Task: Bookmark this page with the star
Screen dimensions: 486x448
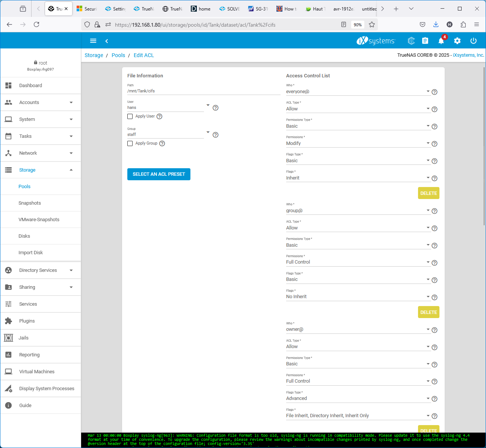Action: pyautogui.click(x=372, y=24)
